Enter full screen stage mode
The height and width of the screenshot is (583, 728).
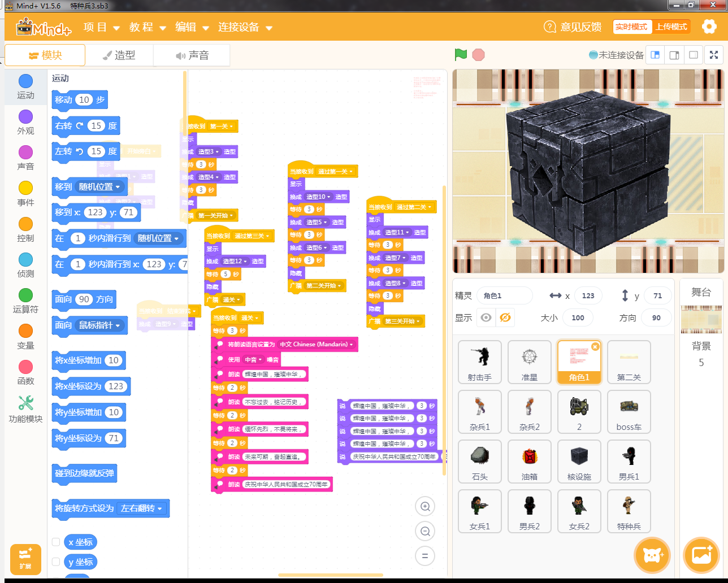(714, 55)
